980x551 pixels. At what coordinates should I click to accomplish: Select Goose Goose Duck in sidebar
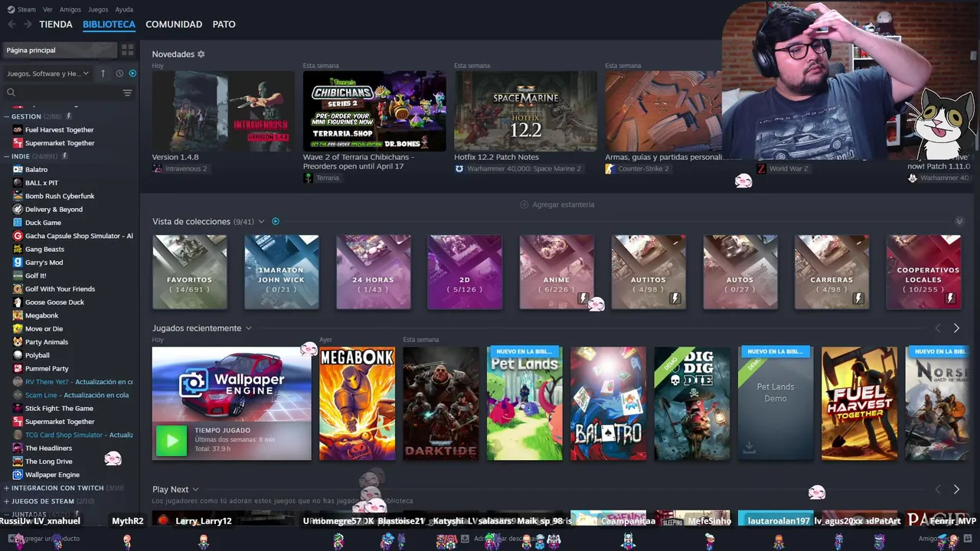click(x=54, y=302)
